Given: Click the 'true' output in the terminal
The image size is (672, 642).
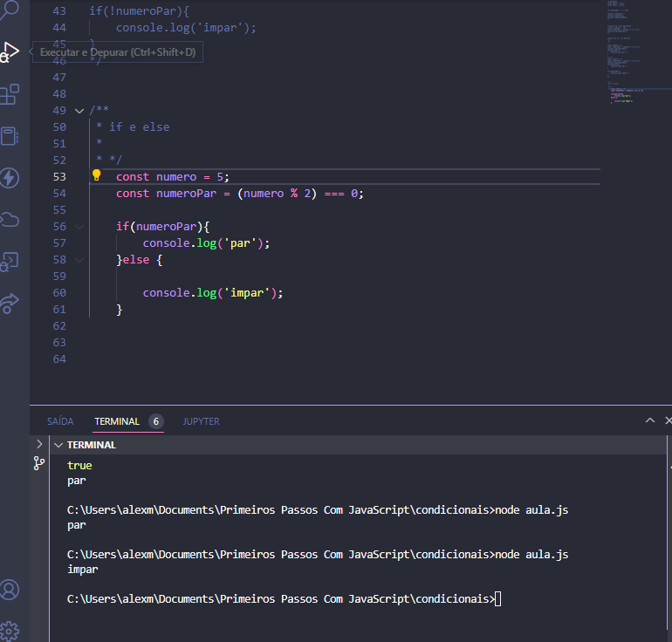Looking at the screenshot, I should point(79,466).
